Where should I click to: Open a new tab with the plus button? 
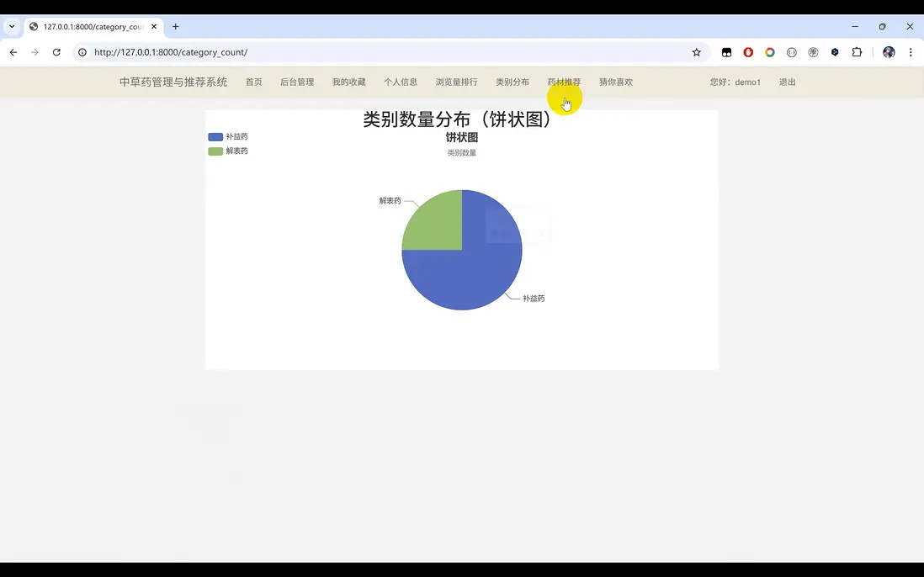176,27
